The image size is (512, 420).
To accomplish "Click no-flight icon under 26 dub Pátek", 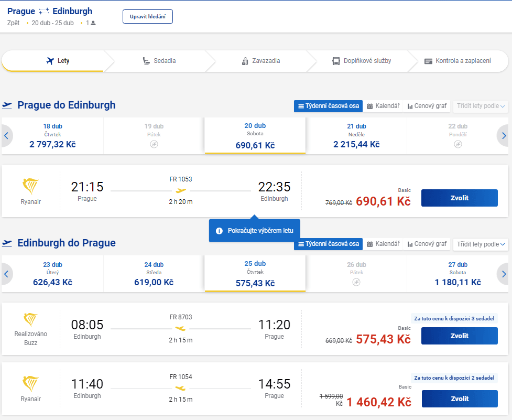I will [356, 282].
